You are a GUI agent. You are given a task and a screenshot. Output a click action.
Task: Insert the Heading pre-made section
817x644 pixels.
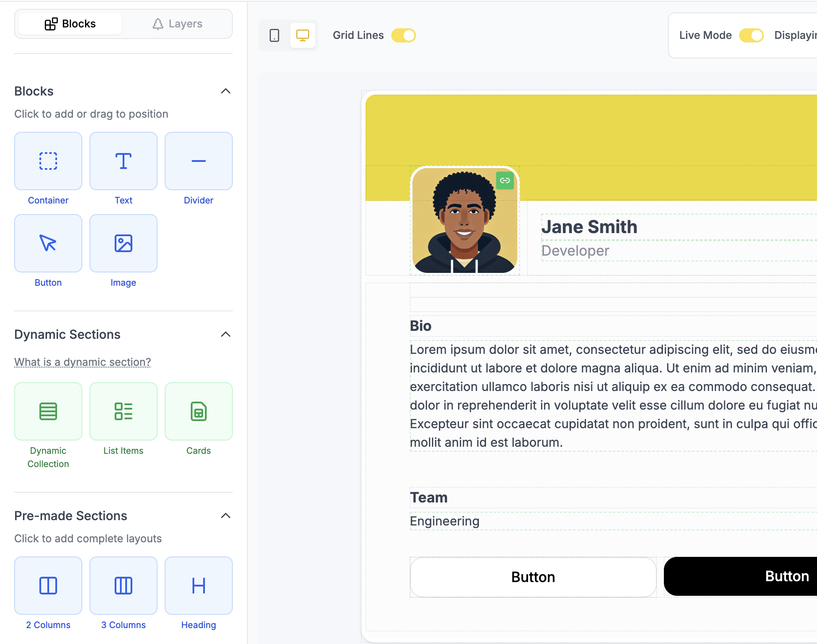198,586
